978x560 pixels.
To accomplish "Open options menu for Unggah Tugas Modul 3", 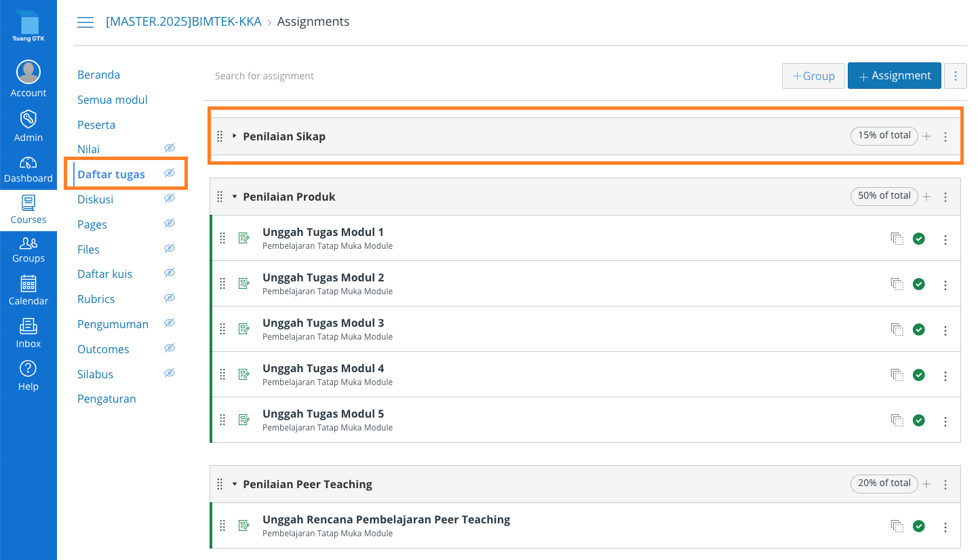I will [945, 331].
